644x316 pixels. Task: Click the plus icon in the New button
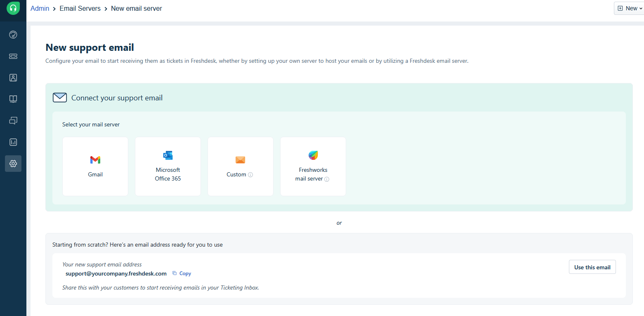pos(620,8)
